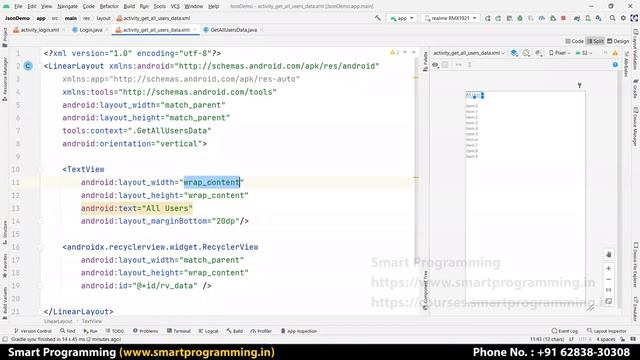Screen dimensions: 640x360
Task: Click the red Stop button in toolbar
Action: point(563,18)
